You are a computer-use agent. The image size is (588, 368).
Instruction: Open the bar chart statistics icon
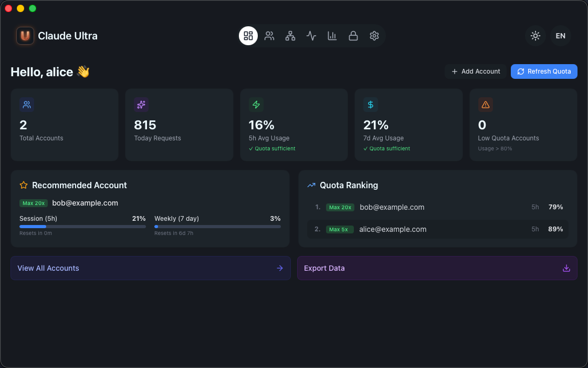pos(332,36)
